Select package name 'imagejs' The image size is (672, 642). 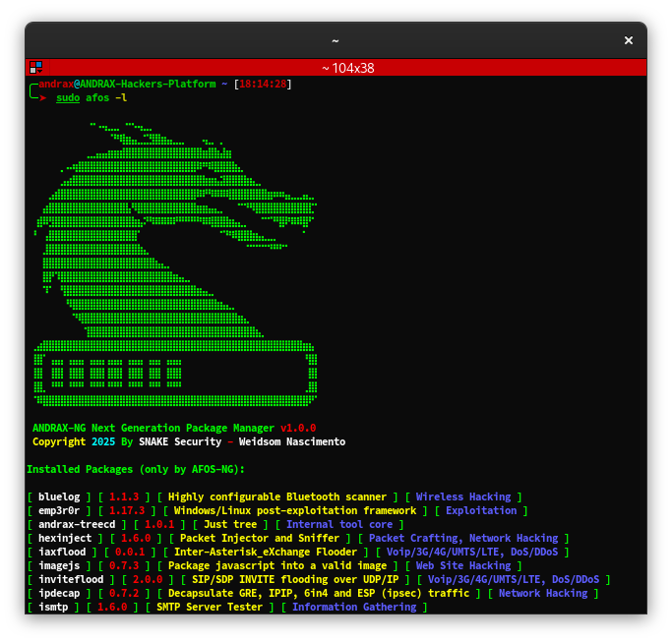59,565
